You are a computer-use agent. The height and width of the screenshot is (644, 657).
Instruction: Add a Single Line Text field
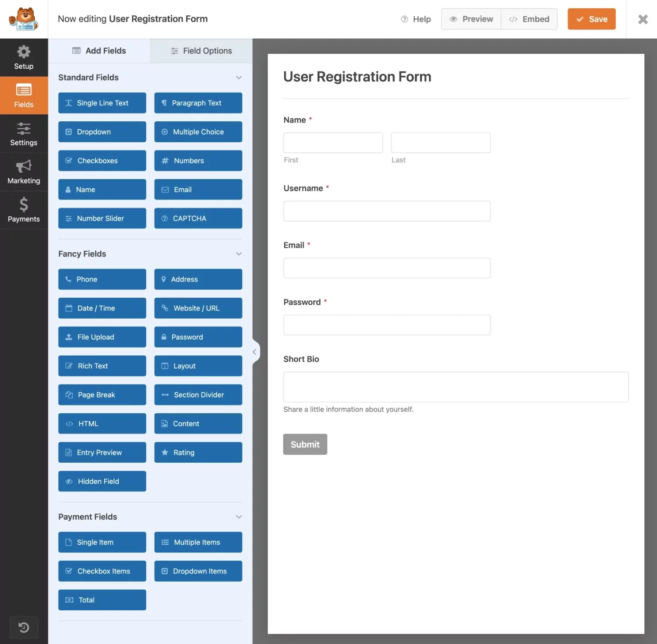tap(102, 103)
